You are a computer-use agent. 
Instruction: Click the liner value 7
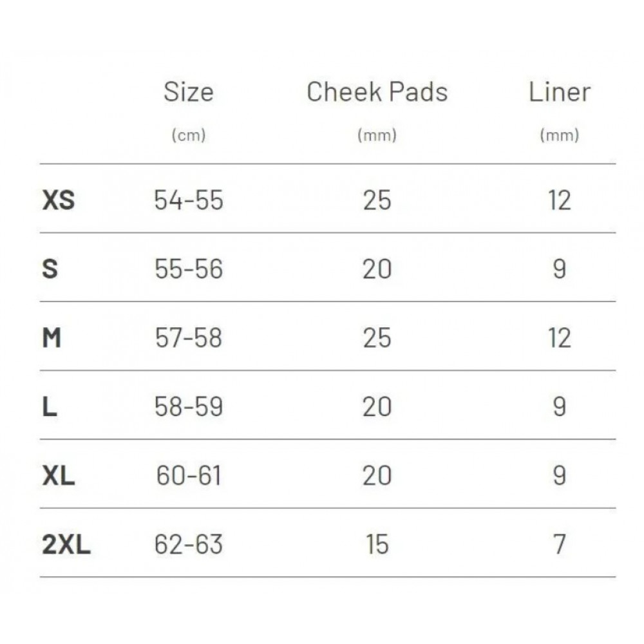(560, 545)
